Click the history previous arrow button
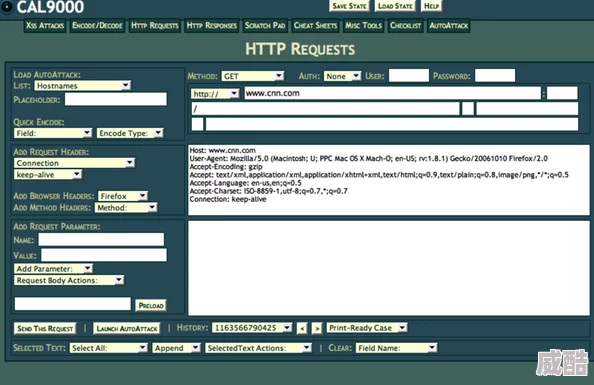The width and height of the screenshot is (594, 385). [x=302, y=328]
